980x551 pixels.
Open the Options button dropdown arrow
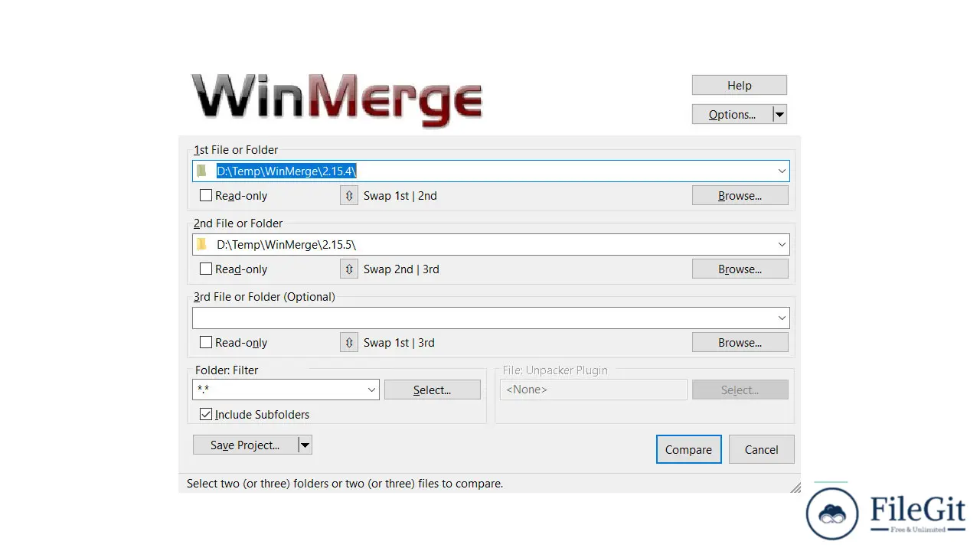pyautogui.click(x=779, y=115)
